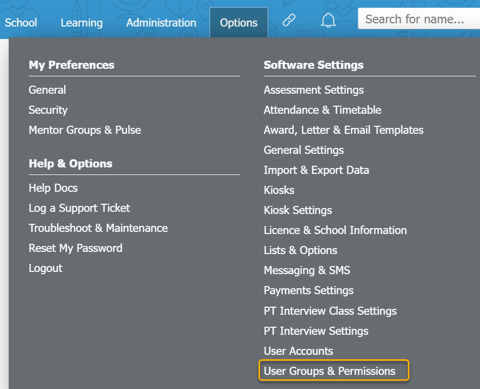
Task: Open Import & Export Data
Action: 316,170
